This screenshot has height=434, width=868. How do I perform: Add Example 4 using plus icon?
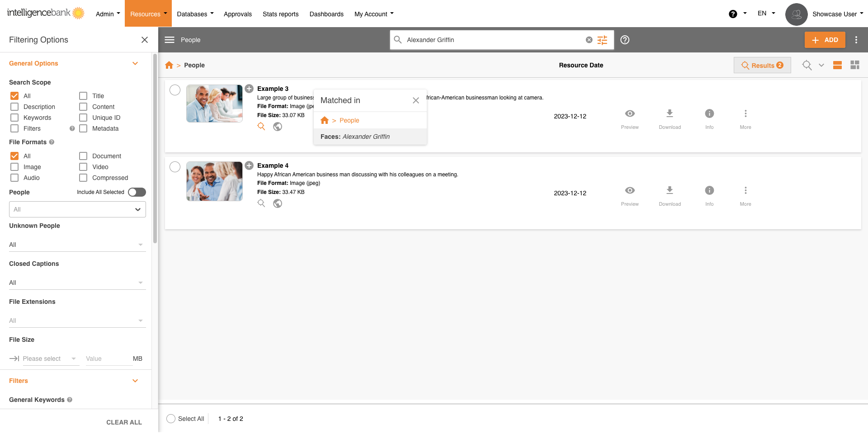click(249, 165)
